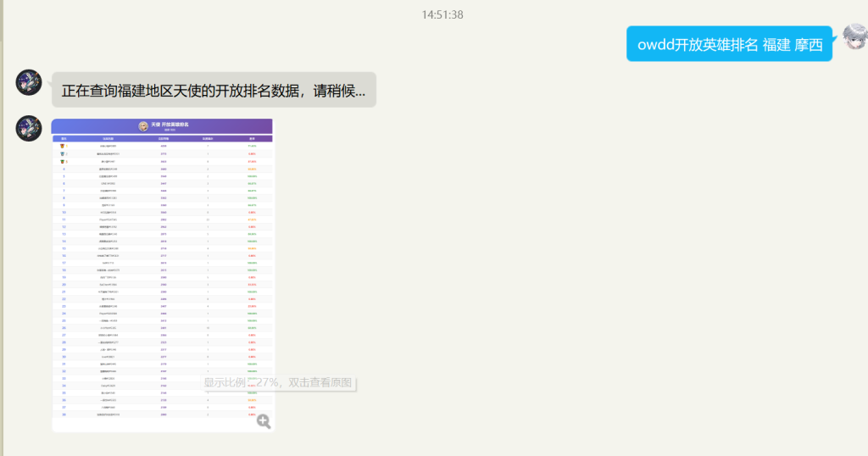868x456 pixels.
Task: Click the hero portrait in the ranking image header
Action: (143, 126)
